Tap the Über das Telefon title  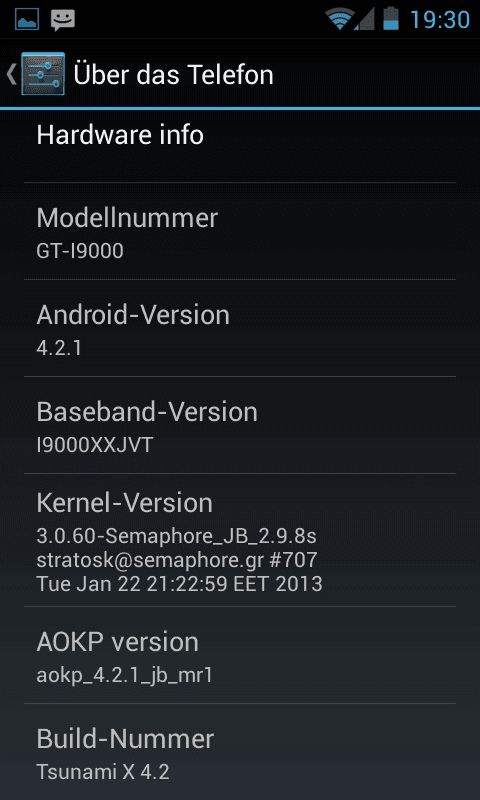click(x=173, y=74)
